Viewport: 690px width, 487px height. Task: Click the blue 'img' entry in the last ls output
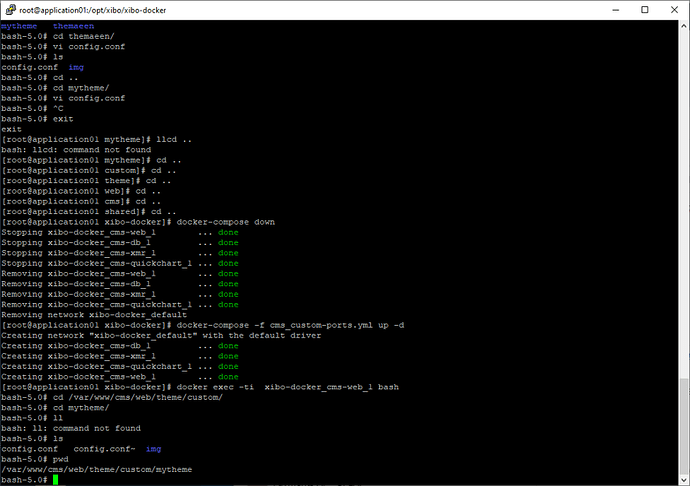[x=153, y=449]
